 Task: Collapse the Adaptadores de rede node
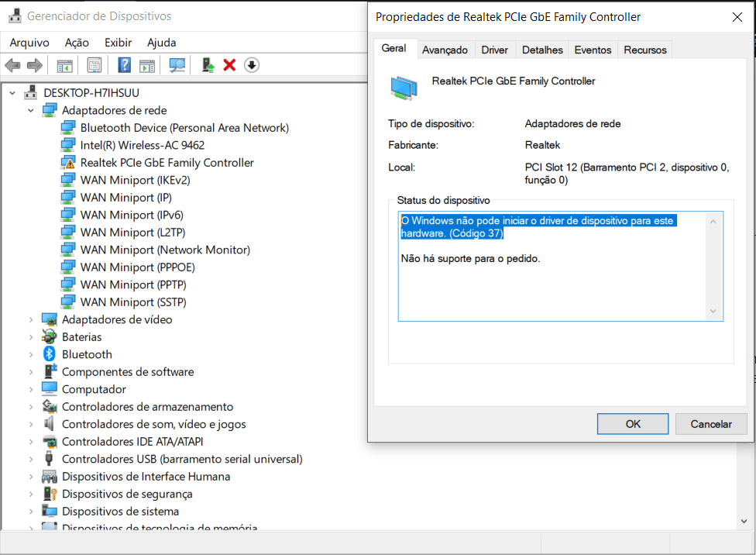[31, 111]
